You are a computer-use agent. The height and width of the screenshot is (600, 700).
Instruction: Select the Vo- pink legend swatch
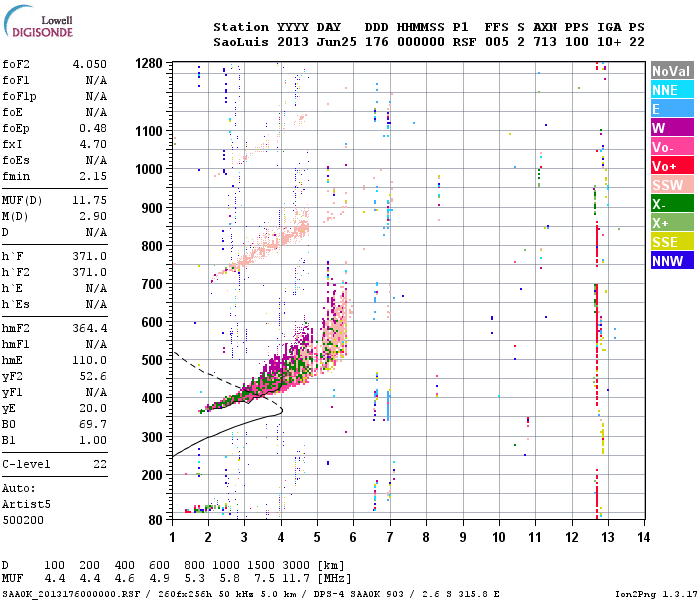click(x=672, y=147)
